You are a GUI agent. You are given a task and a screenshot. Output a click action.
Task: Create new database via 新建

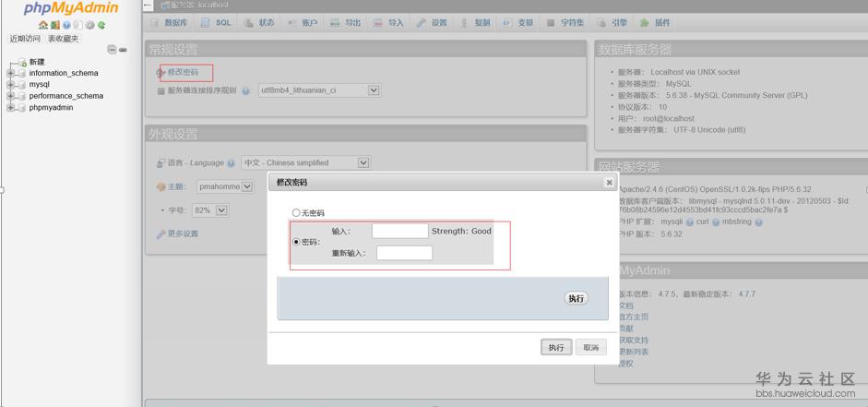(x=37, y=62)
